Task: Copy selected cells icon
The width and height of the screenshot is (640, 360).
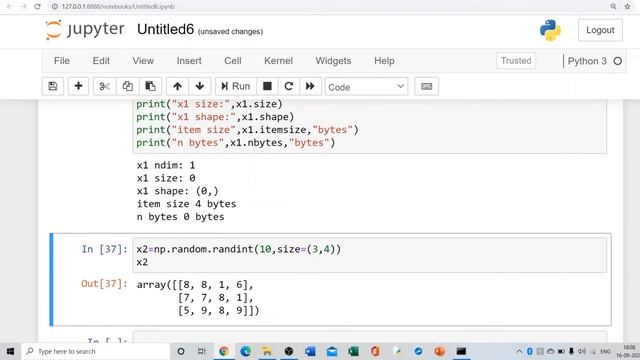Action: tap(127, 86)
